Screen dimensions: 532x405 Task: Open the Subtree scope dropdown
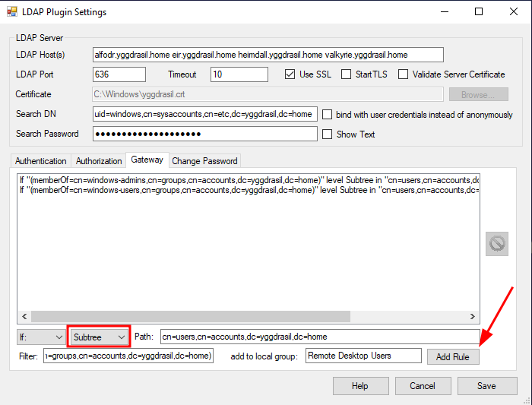[99, 337]
